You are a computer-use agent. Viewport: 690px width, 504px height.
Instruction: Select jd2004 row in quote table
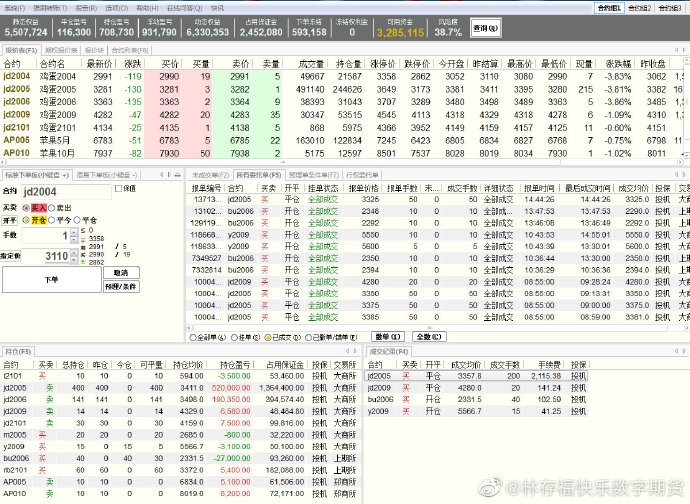[339, 77]
